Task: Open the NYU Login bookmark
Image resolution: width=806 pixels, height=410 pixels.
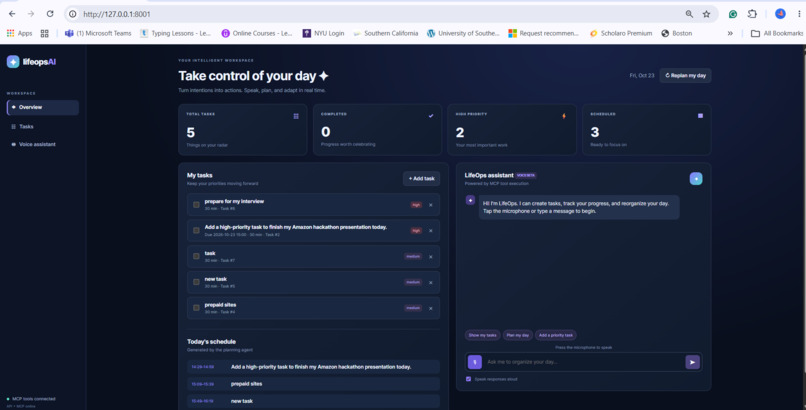Action: 323,33
